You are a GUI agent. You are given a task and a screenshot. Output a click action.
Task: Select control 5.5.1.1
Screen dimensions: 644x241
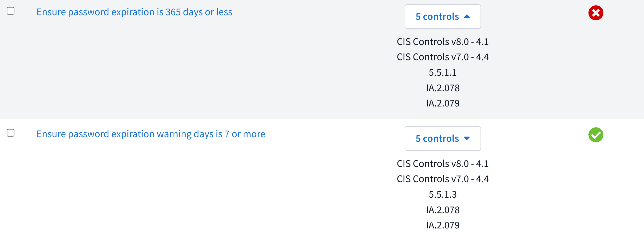tap(443, 72)
